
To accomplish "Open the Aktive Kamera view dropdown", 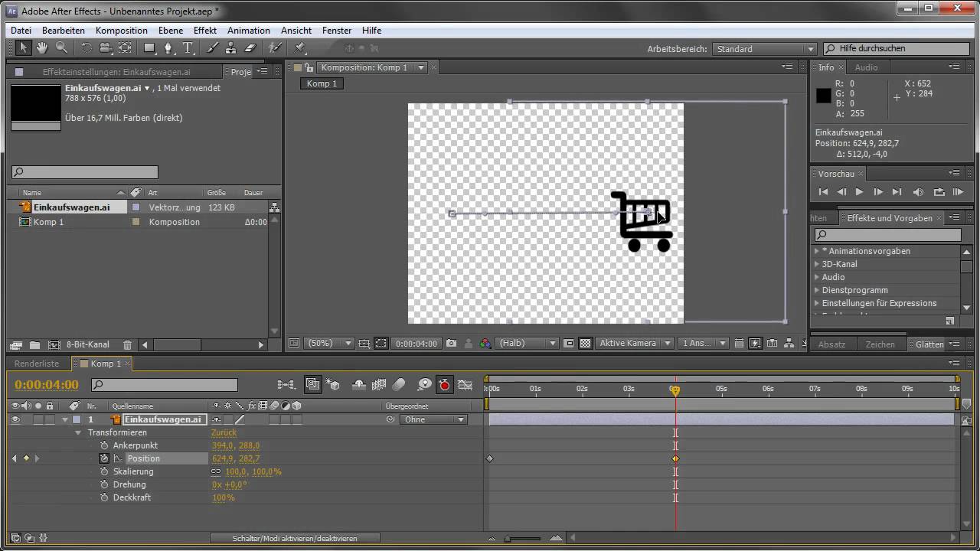I will [635, 344].
